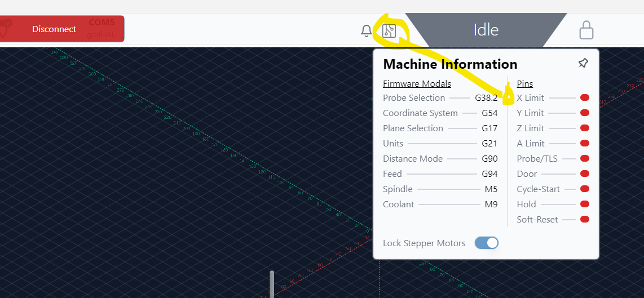Click the Cycle-Start pin indicator
The height and width of the screenshot is (298, 644).
pyautogui.click(x=585, y=189)
